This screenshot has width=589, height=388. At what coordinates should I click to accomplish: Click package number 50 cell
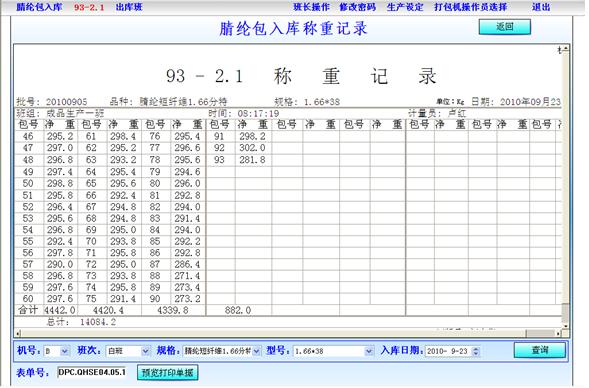[x=28, y=184]
